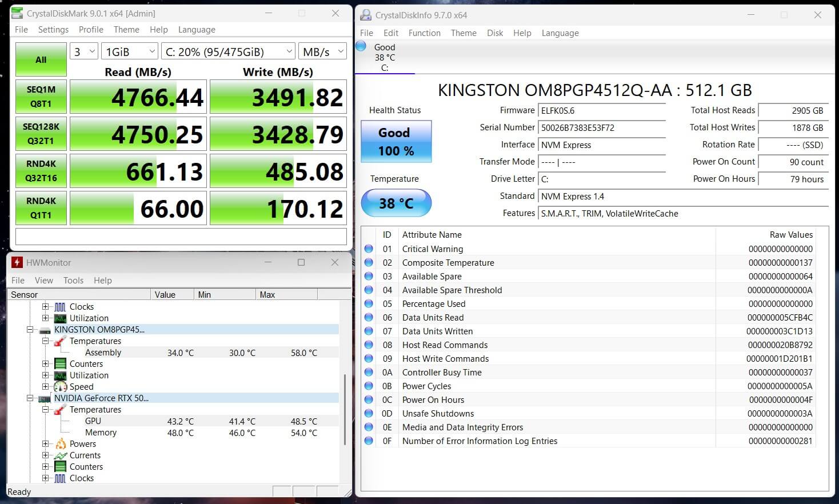This screenshot has height=504, width=839.
Task: Start the SEQ1M Q8T1 benchmark
Action: (41, 97)
